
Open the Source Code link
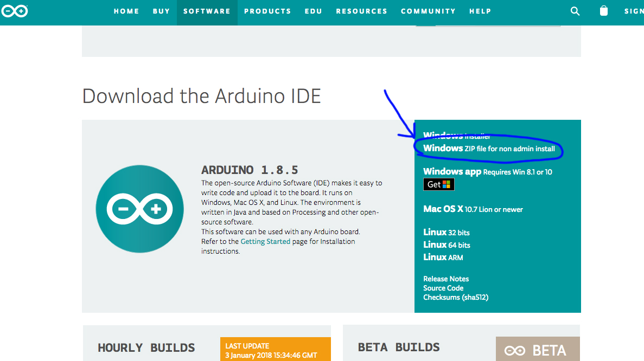(x=443, y=288)
